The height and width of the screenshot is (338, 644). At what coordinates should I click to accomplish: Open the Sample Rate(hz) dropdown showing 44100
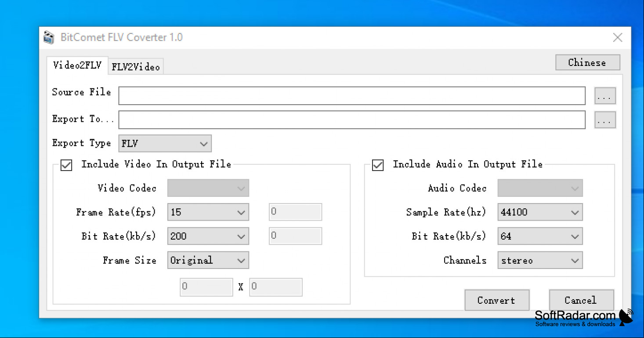[540, 212]
